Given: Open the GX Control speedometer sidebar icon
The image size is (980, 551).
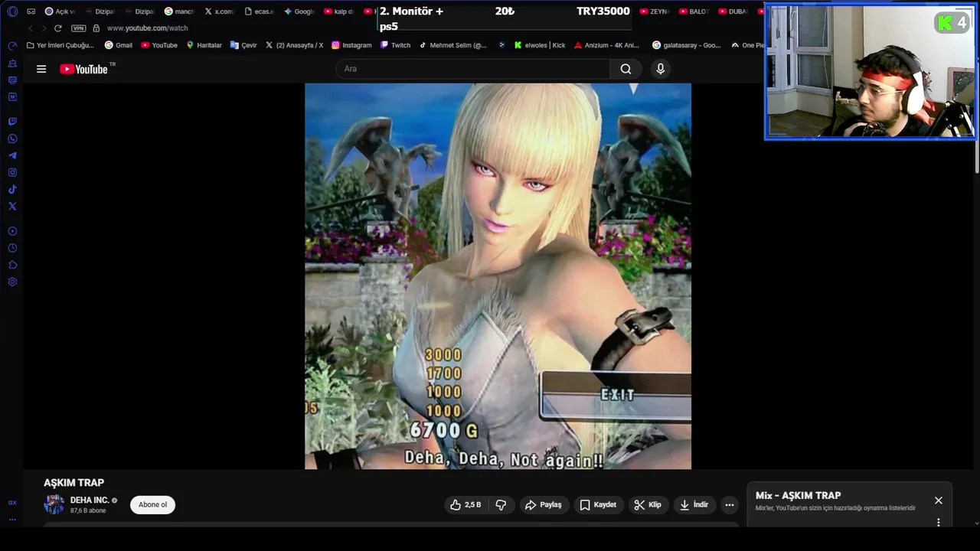Looking at the screenshot, I should (x=12, y=46).
